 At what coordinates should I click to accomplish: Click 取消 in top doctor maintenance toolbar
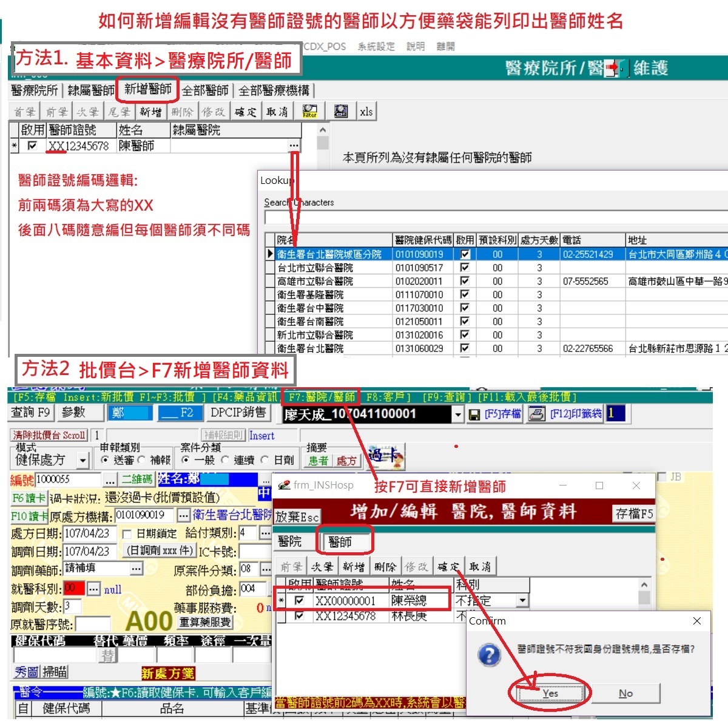pyautogui.click(x=277, y=112)
